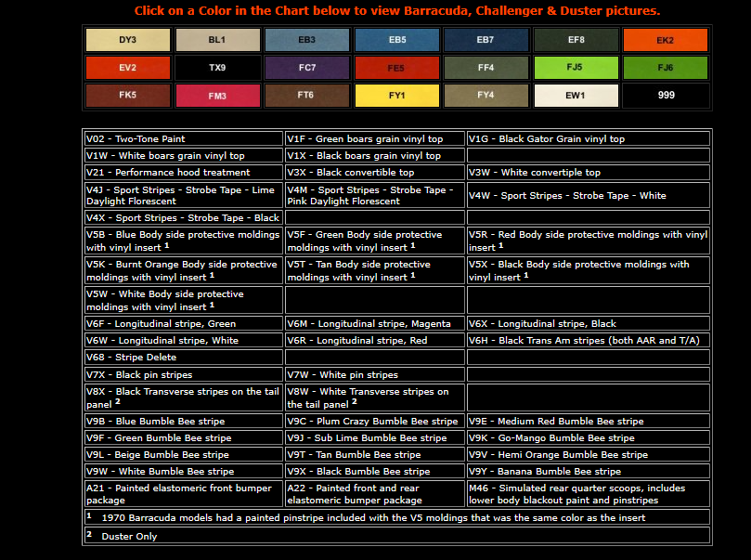Select V4W Strobe Tape White cell
Screen dimensions: 751x560
(589, 195)
